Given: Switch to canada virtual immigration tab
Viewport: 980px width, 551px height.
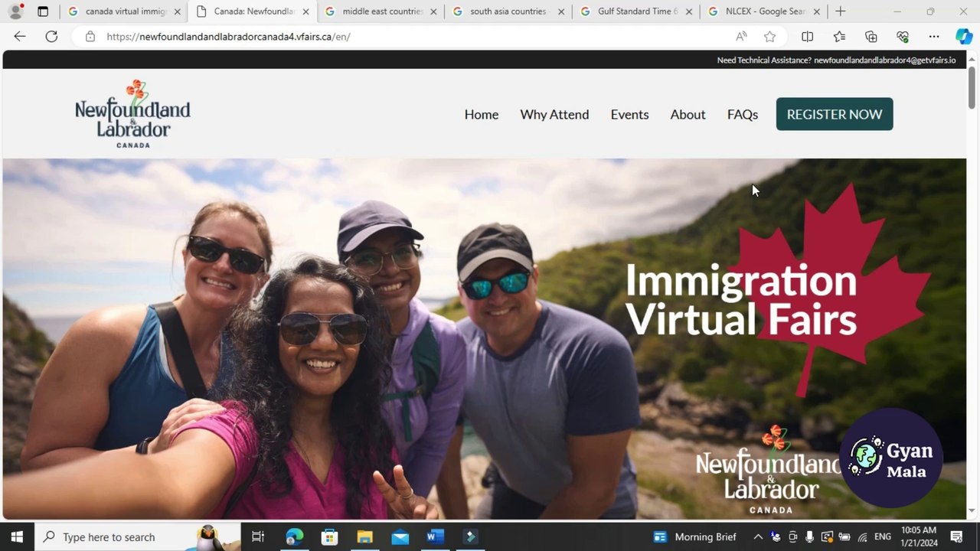Looking at the screenshot, I should coord(124,11).
